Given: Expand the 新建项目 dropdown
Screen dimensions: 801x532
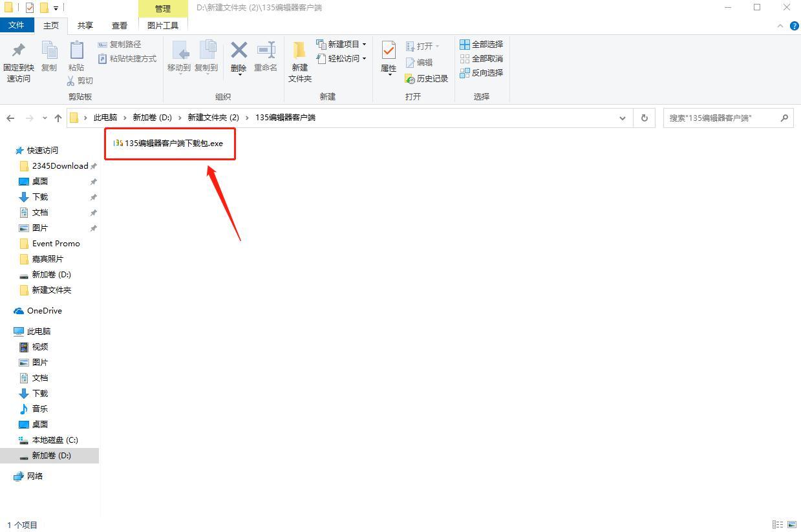Looking at the screenshot, I should (x=364, y=44).
